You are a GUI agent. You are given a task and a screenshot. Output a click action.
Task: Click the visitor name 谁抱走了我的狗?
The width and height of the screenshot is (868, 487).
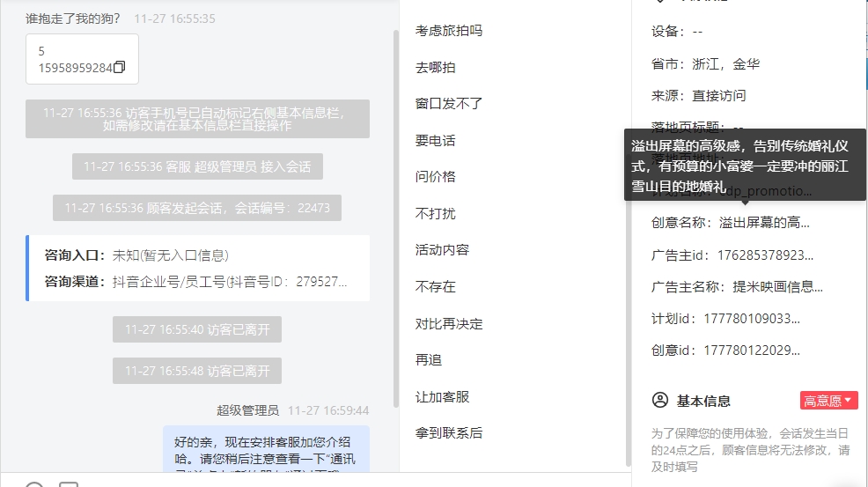click(x=72, y=18)
